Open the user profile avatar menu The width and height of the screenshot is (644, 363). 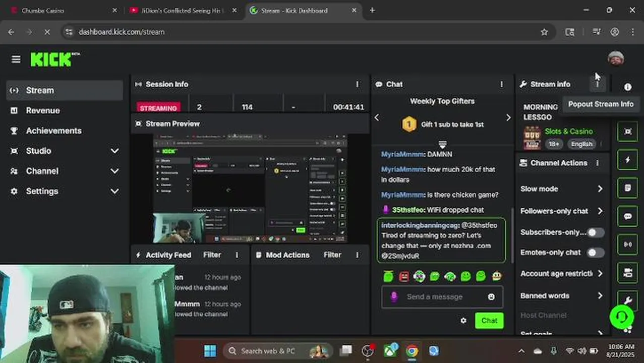pos(615,58)
